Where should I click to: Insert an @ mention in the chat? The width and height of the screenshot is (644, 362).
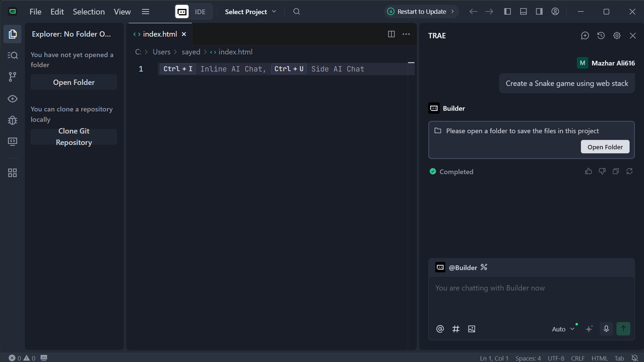pyautogui.click(x=440, y=329)
